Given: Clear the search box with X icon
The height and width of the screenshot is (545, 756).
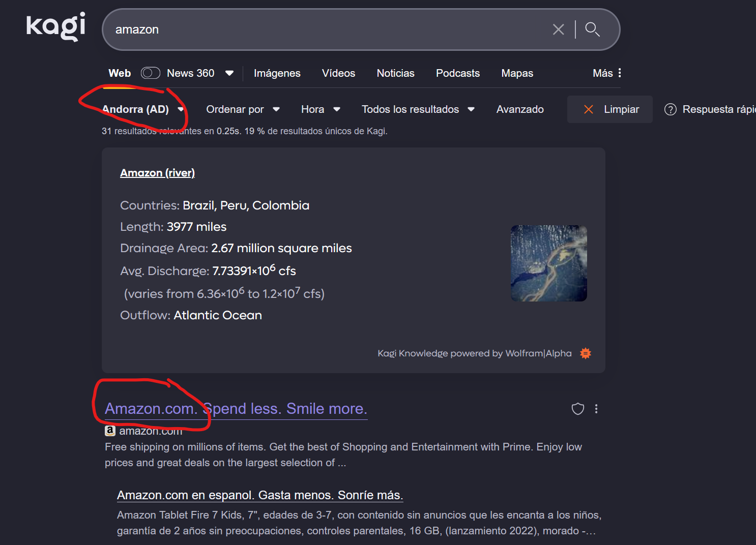Looking at the screenshot, I should coord(558,29).
